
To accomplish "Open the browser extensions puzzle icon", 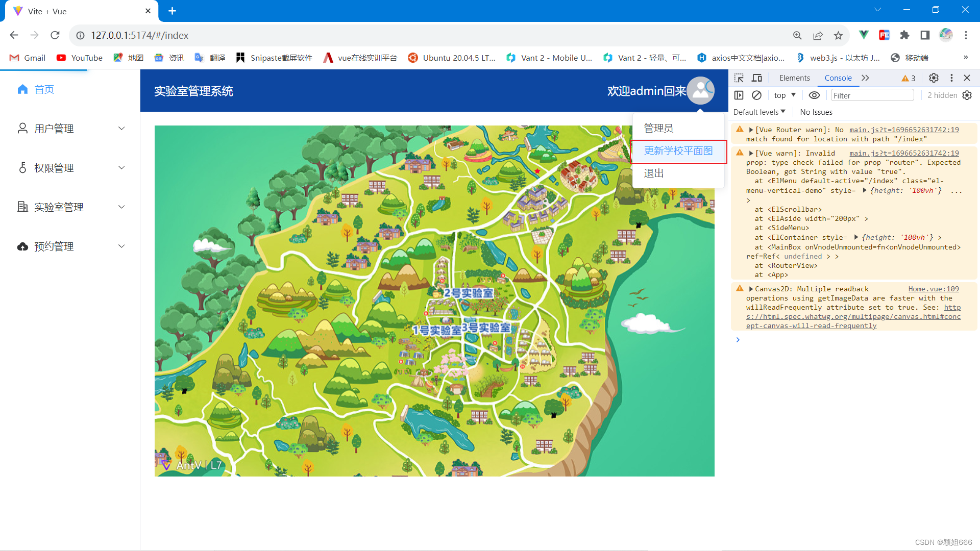I will 904,35.
